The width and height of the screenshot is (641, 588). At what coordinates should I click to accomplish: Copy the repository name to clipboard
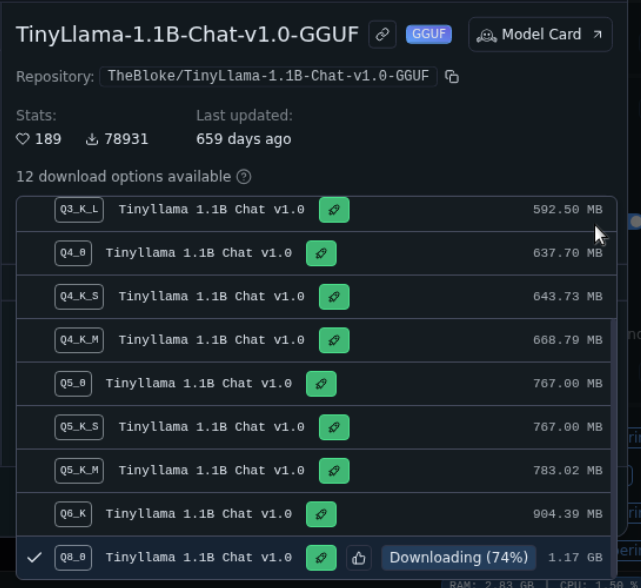(x=452, y=77)
